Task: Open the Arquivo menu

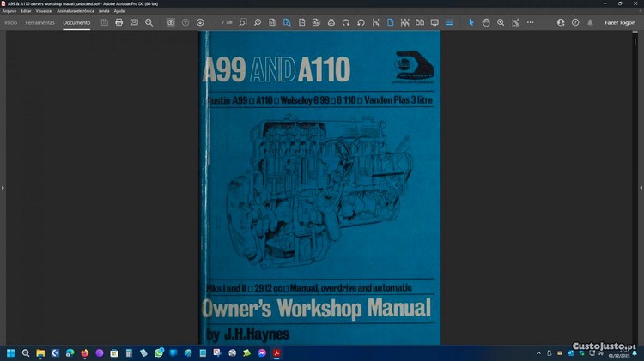Action: pyautogui.click(x=9, y=11)
